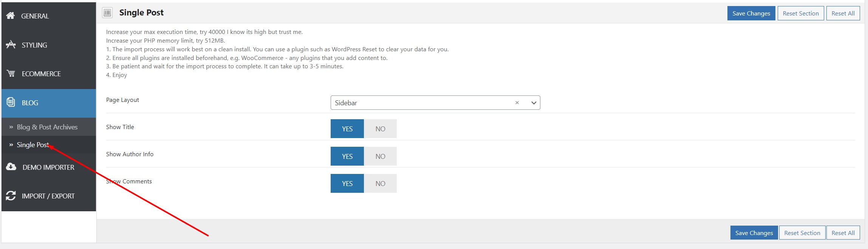Click the General home icon

point(11,15)
